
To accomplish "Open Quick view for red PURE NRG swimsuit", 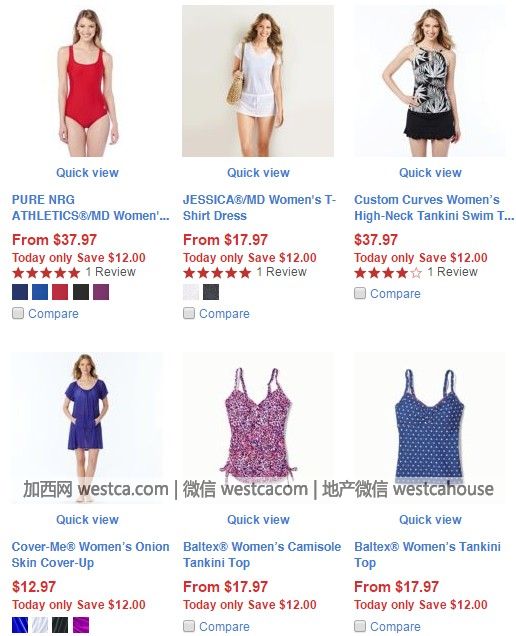I will 87,172.
